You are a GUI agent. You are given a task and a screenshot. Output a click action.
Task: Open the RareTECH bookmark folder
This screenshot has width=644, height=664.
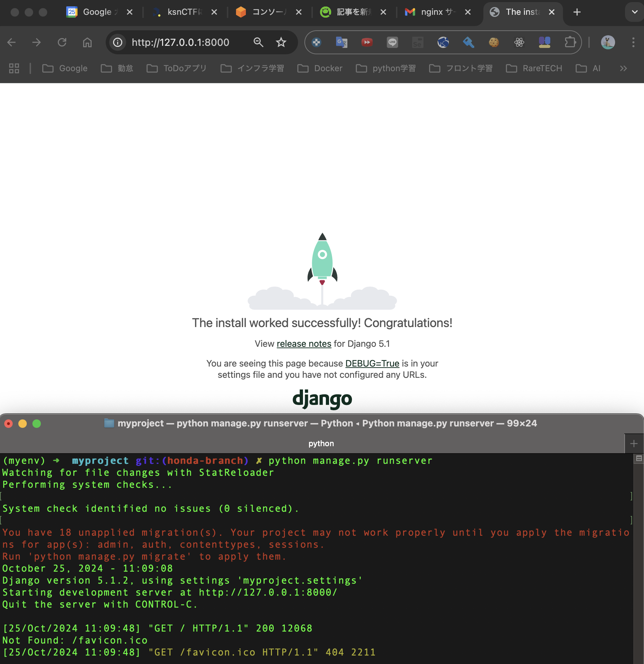point(534,68)
